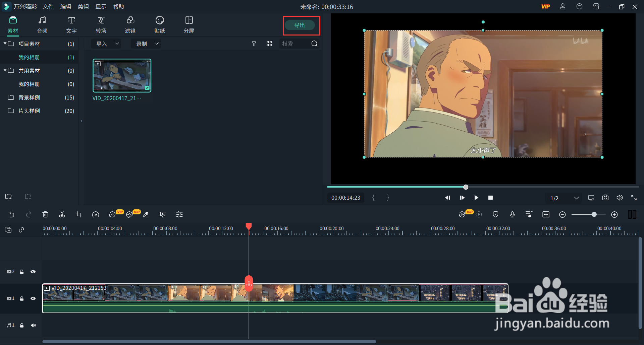Screen dimensions: 644x345
Task: Open the 剪辑 menu
Action: (84, 7)
